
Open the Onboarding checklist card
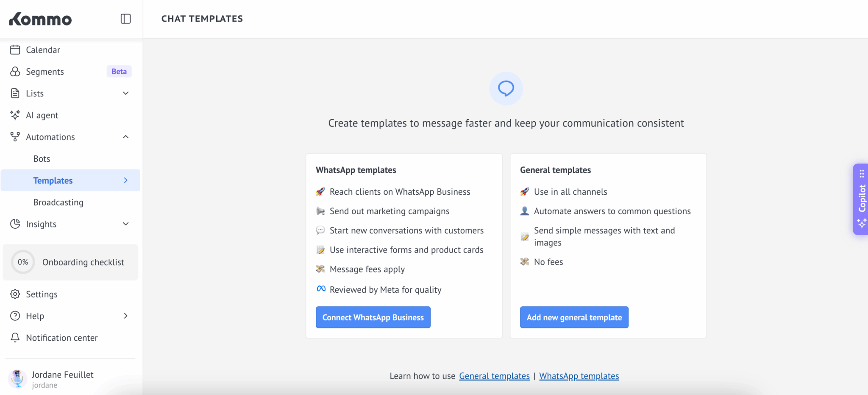70,262
